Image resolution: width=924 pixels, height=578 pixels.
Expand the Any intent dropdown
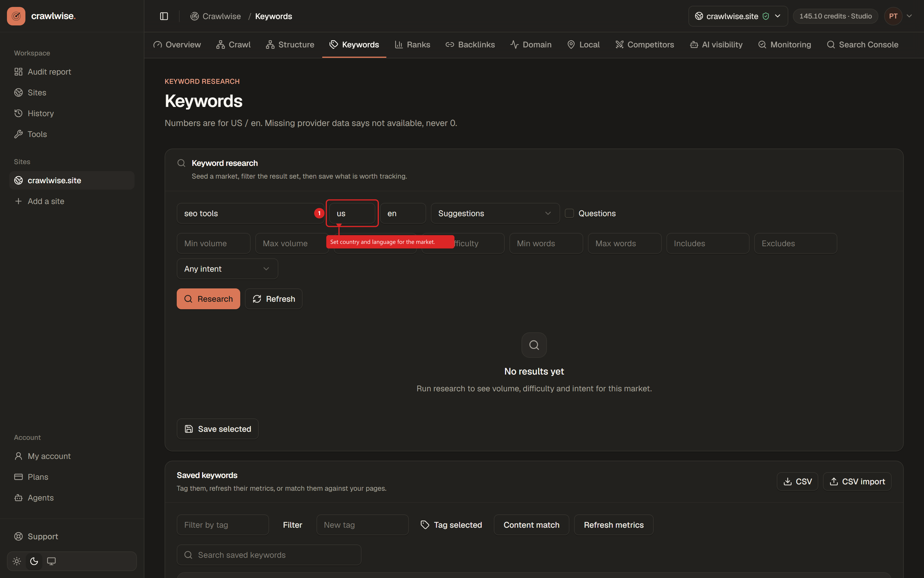pyautogui.click(x=227, y=269)
